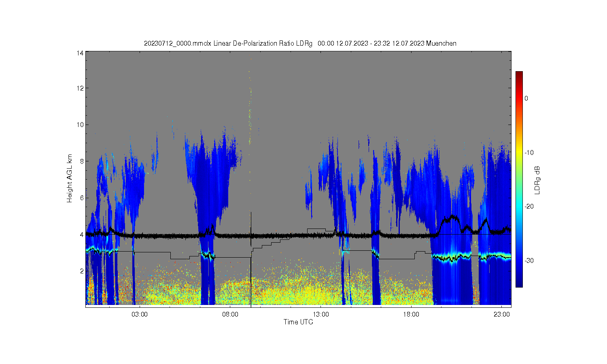The width and height of the screenshot is (607, 364).
Task: Click the -30 dB colorbar tick label
Action: pos(529,260)
